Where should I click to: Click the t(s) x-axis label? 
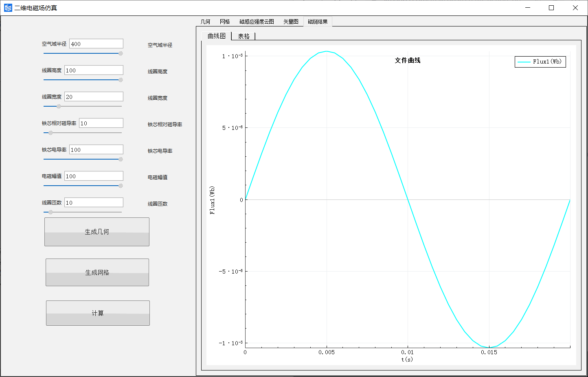click(407, 359)
